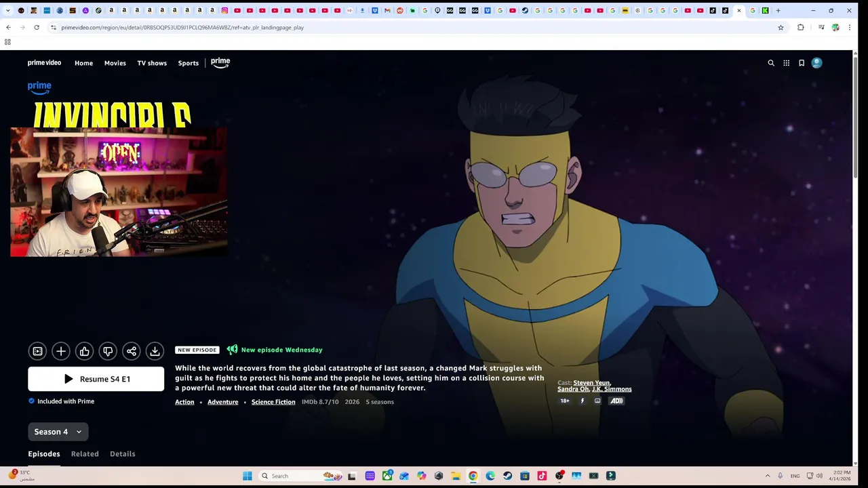Click the Science Fiction genre link
Image resolution: width=868 pixels, height=488 pixels.
click(x=273, y=402)
